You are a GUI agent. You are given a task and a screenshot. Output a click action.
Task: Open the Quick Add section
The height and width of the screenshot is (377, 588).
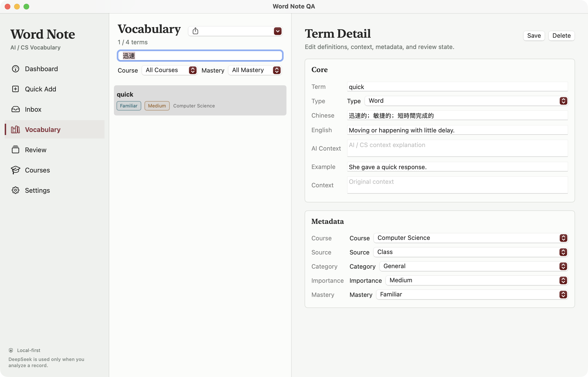[55, 89]
